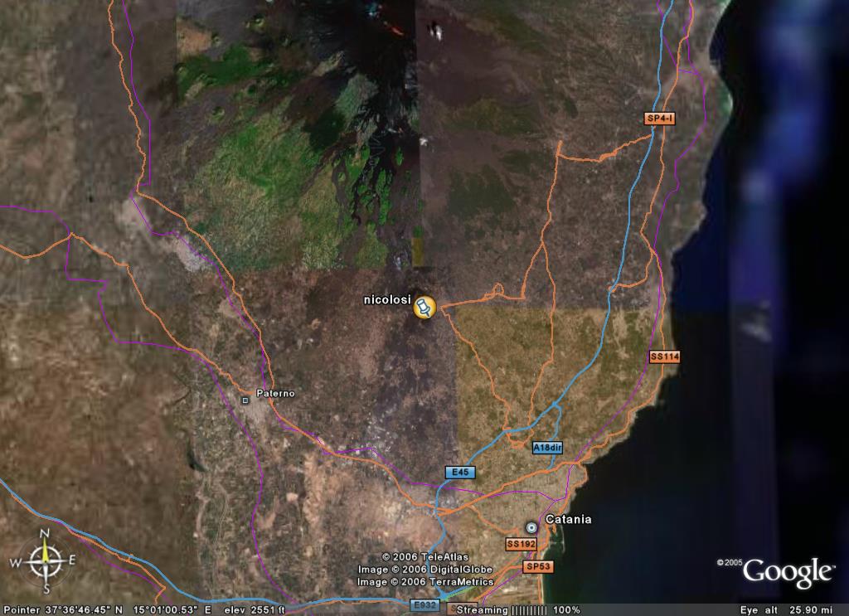The width and height of the screenshot is (849, 616).
Task: Click the Eye alt 25.90 mi readout
Action: (786, 610)
